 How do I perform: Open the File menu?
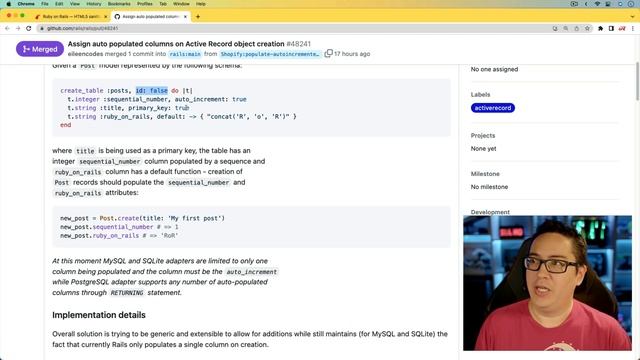click(x=45, y=4)
